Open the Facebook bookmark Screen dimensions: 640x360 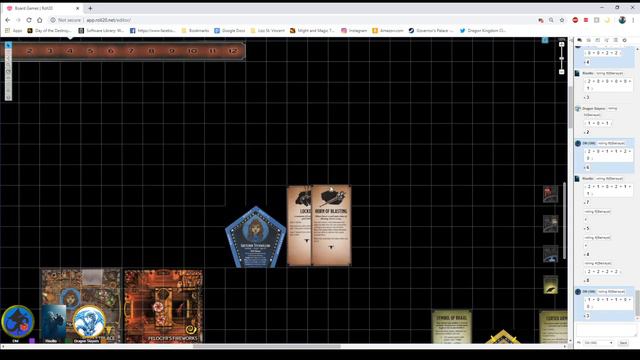tap(153, 31)
